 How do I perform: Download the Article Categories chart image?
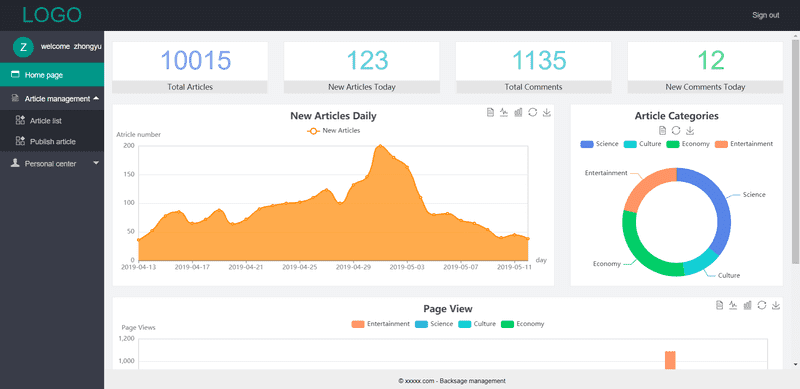pyautogui.click(x=690, y=130)
